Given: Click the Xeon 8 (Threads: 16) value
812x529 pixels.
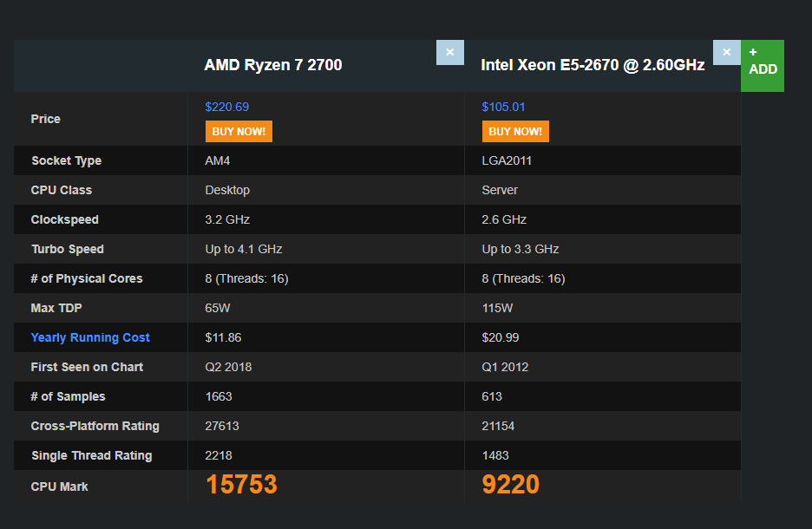Looking at the screenshot, I should (x=524, y=279).
